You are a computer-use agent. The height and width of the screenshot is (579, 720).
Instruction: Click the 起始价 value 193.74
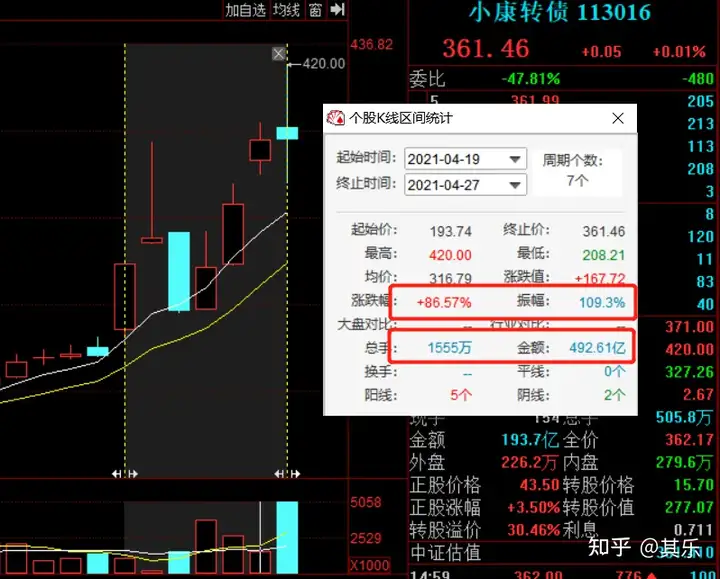pos(450,231)
